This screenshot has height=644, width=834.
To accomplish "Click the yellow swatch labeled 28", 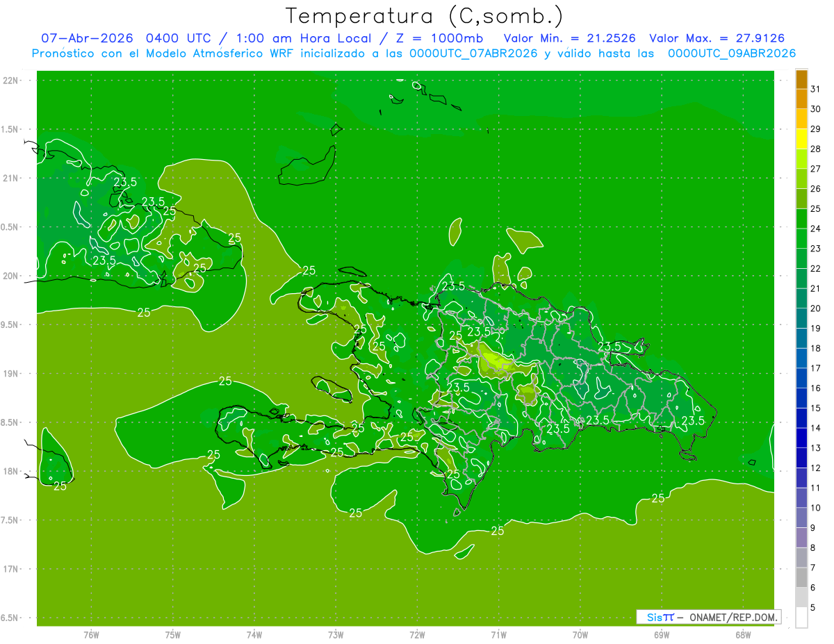I will pyautogui.click(x=801, y=139).
